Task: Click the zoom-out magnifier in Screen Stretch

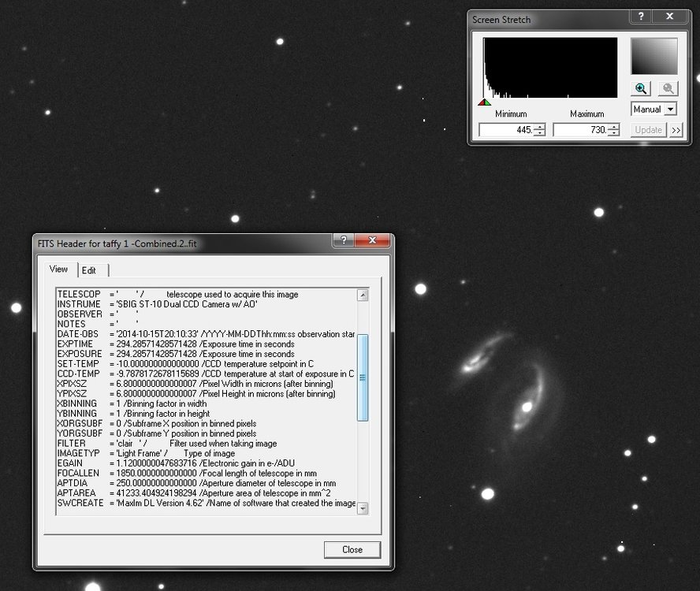Action: (668, 88)
